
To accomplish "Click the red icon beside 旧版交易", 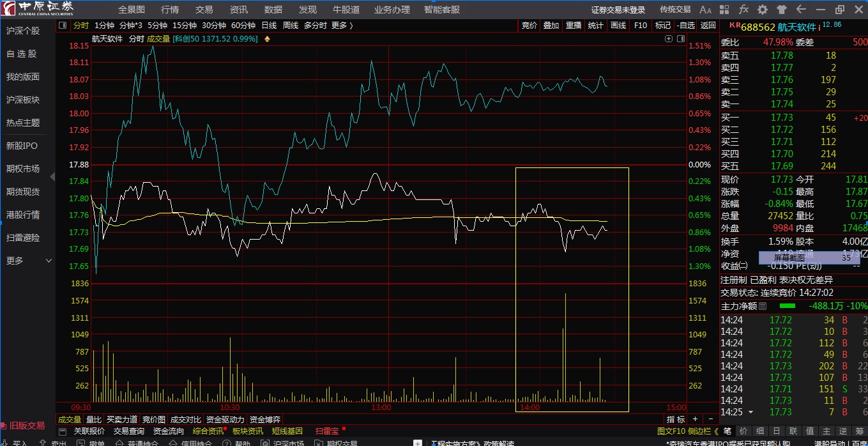I will (x=4, y=426).
